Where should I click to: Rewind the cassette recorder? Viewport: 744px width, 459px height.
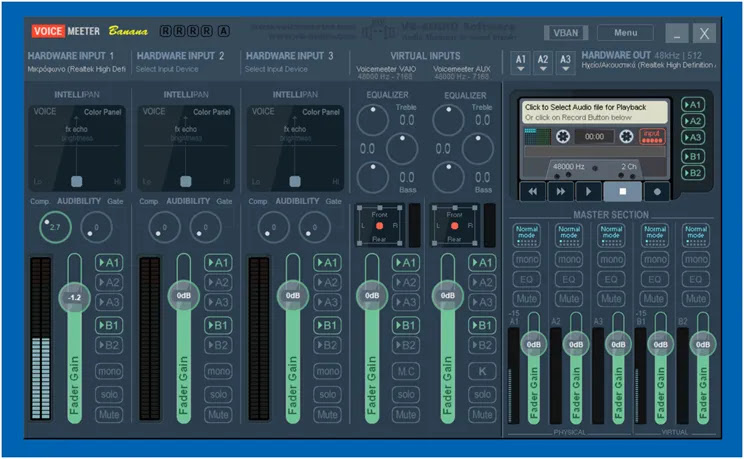point(533,191)
